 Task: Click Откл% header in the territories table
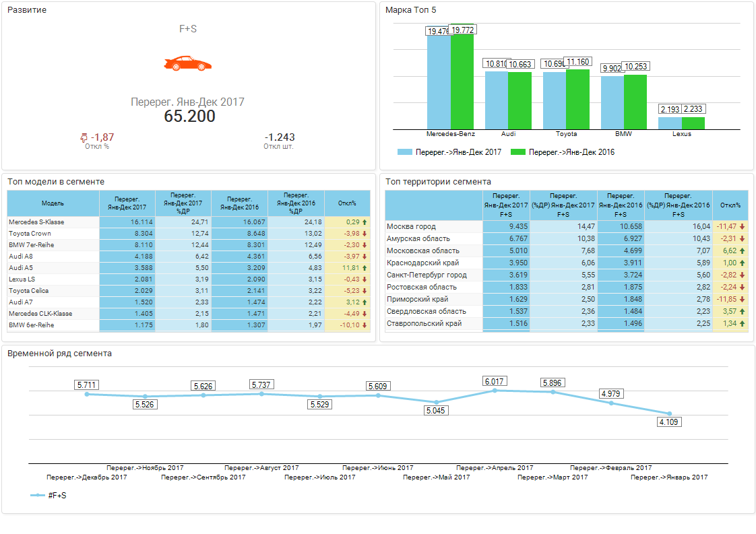(x=730, y=205)
